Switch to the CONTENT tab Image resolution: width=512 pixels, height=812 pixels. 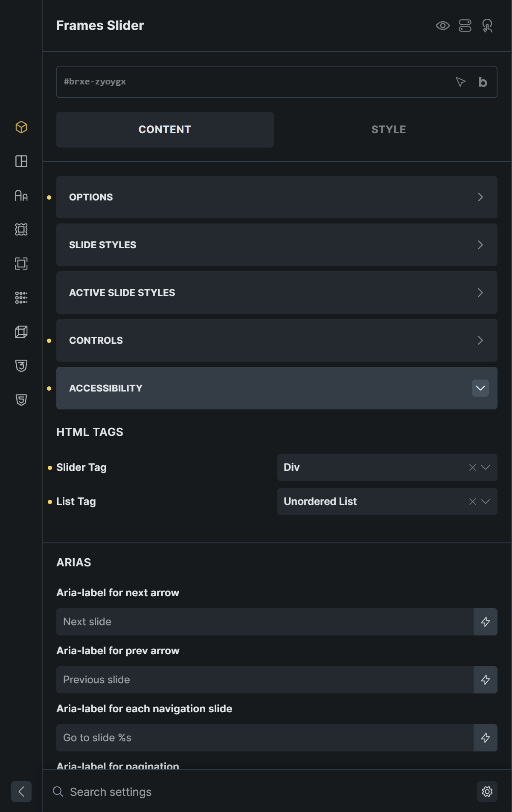pyautogui.click(x=165, y=130)
